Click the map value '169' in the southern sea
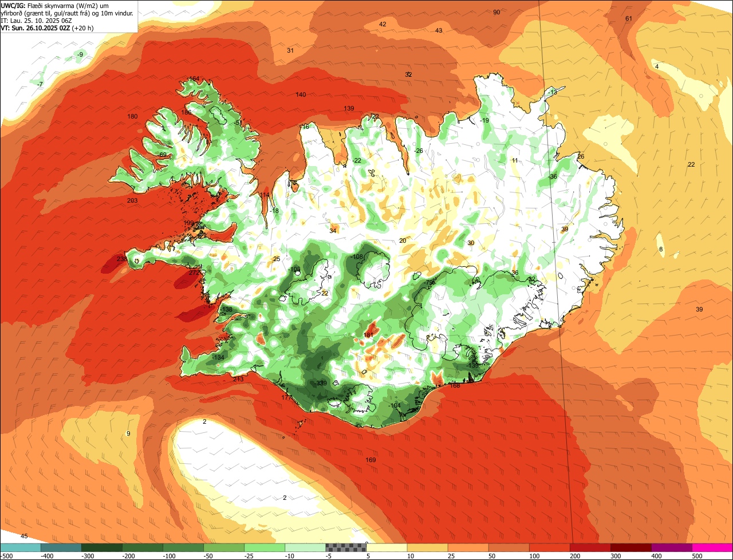Viewport: 733px width, 560px height. point(371,460)
